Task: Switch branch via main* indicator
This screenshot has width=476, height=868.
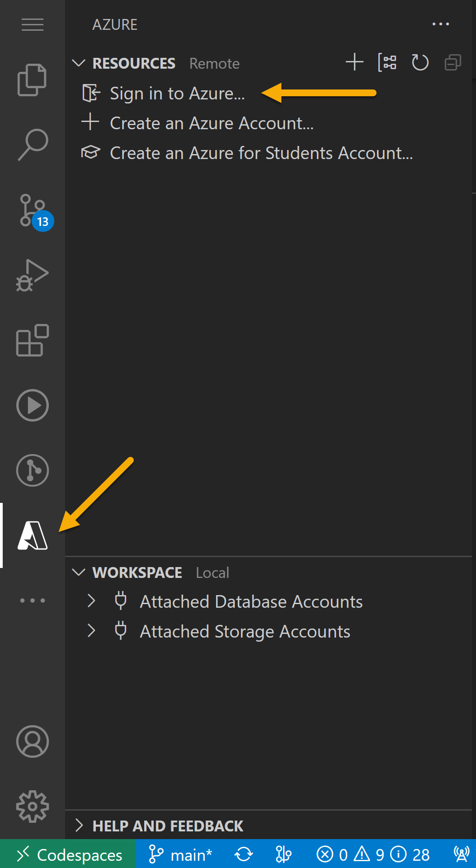Action: (x=180, y=854)
